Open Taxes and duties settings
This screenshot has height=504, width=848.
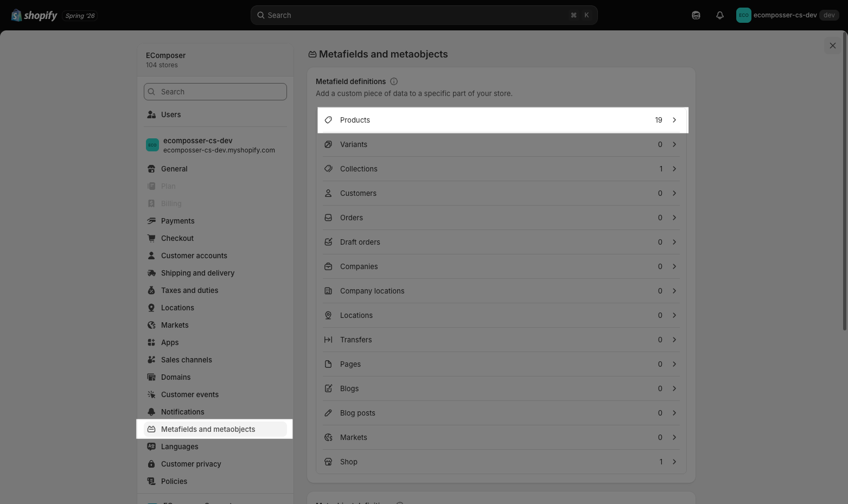215,290
